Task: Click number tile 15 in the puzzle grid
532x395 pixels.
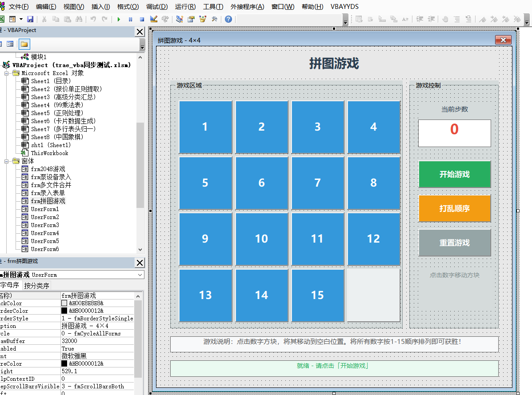Action: click(318, 295)
